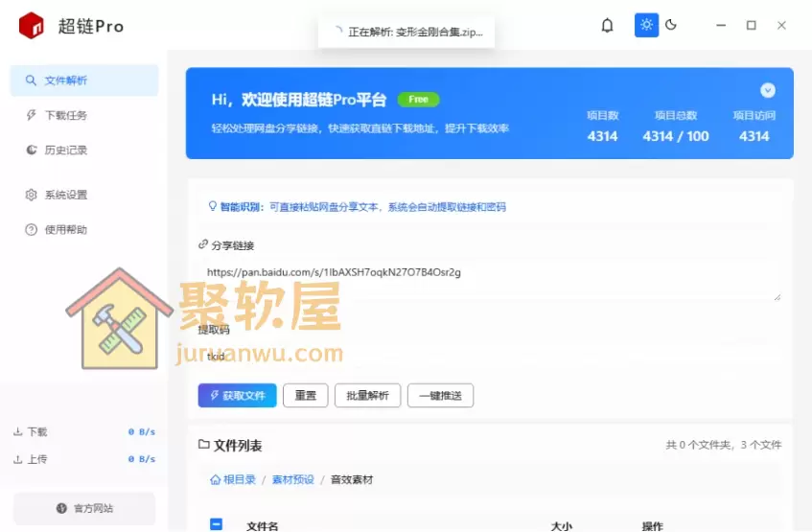Click the 正在解析 progress notification

(x=406, y=33)
